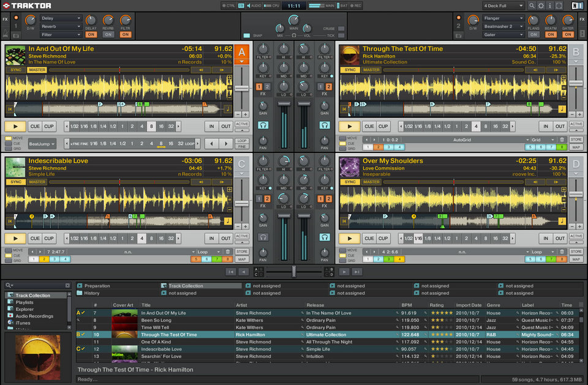Jump backward using deck A's beatjump left arrow
588x385 pixels.
[x=211, y=143]
